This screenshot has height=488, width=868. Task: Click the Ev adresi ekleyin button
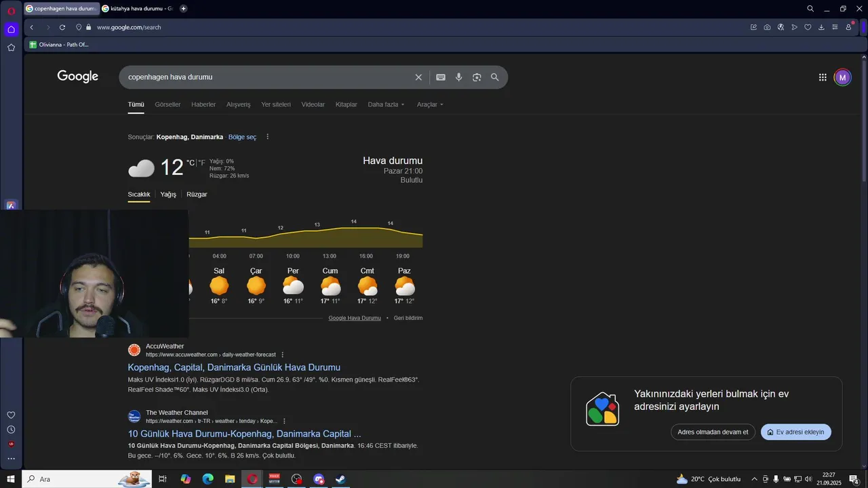coord(795,432)
